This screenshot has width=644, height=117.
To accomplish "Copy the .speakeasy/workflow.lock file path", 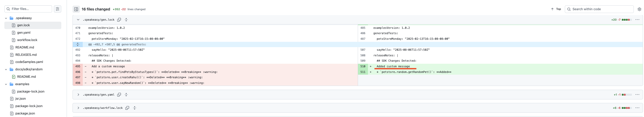I will (x=127, y=108).
